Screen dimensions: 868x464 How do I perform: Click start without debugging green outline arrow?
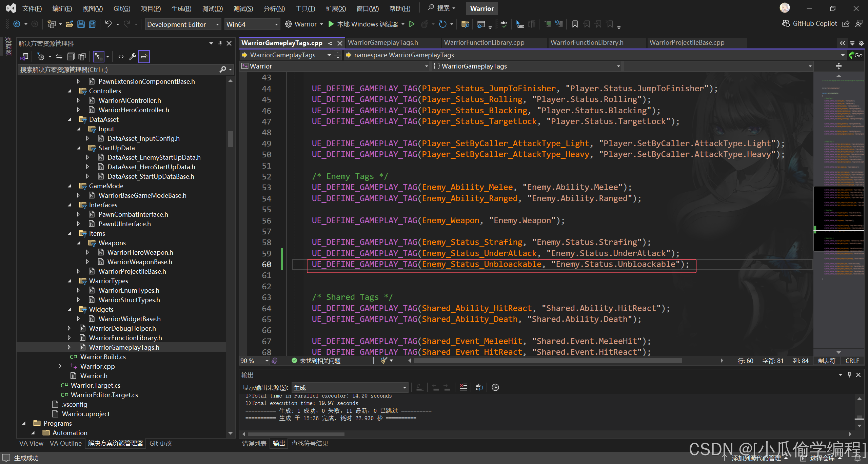[412, 24]
